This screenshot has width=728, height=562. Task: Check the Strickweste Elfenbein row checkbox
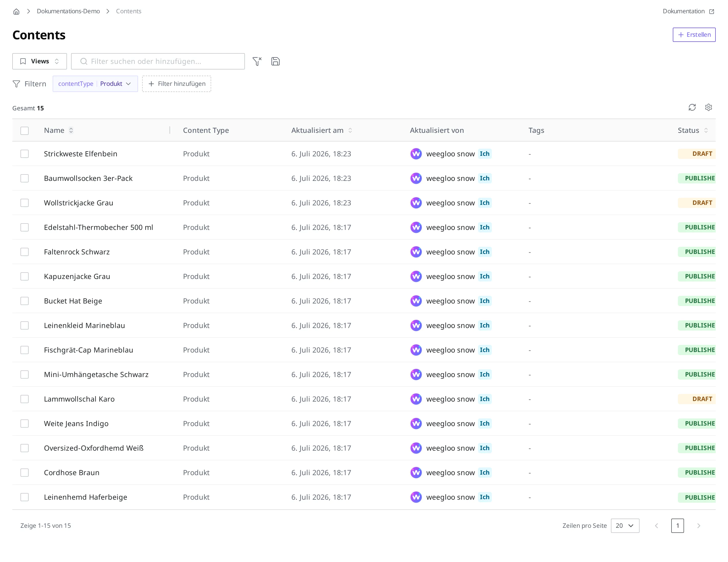click(24, 154)
